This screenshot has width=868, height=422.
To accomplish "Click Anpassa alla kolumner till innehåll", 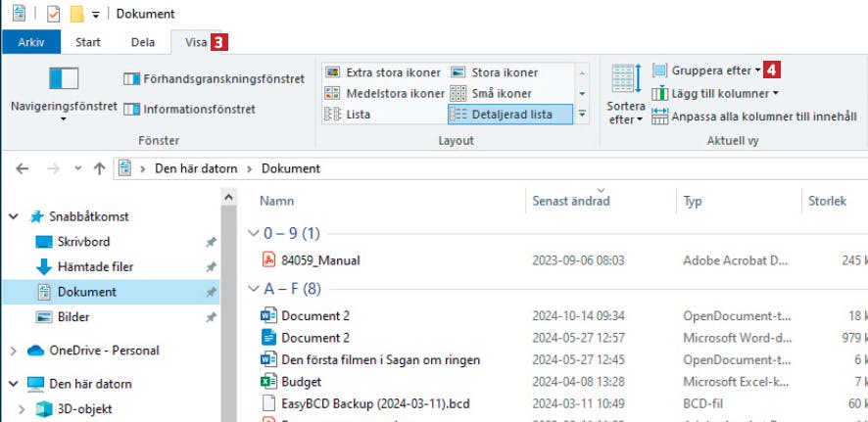I will coord(753,116).
